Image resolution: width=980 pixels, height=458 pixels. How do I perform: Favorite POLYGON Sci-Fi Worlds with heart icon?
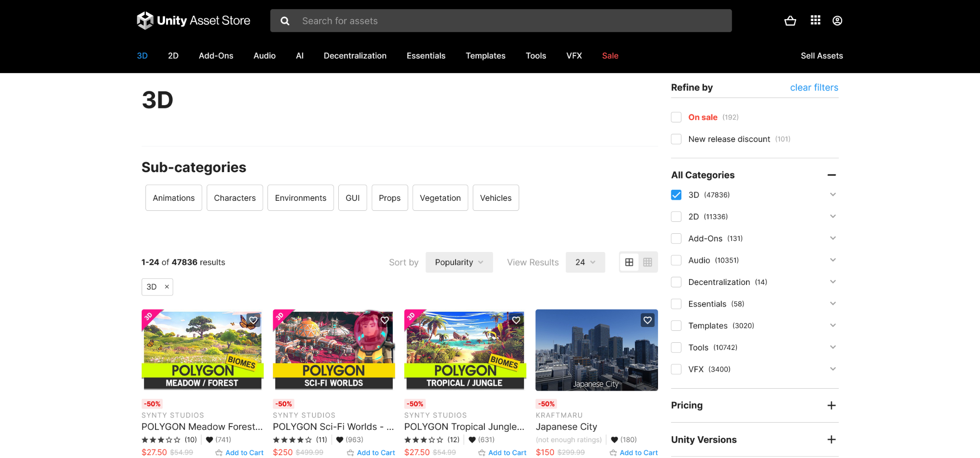[x=384, y=320]
